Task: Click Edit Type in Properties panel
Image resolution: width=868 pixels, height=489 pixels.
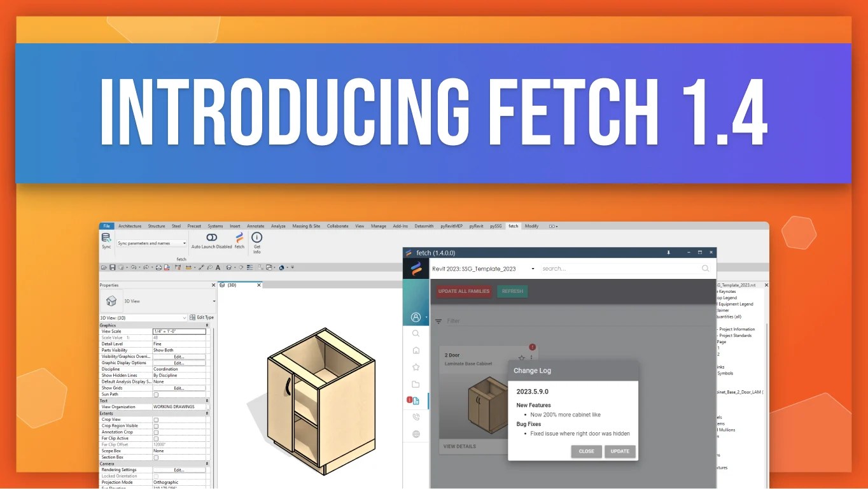Action: [202, 317]
